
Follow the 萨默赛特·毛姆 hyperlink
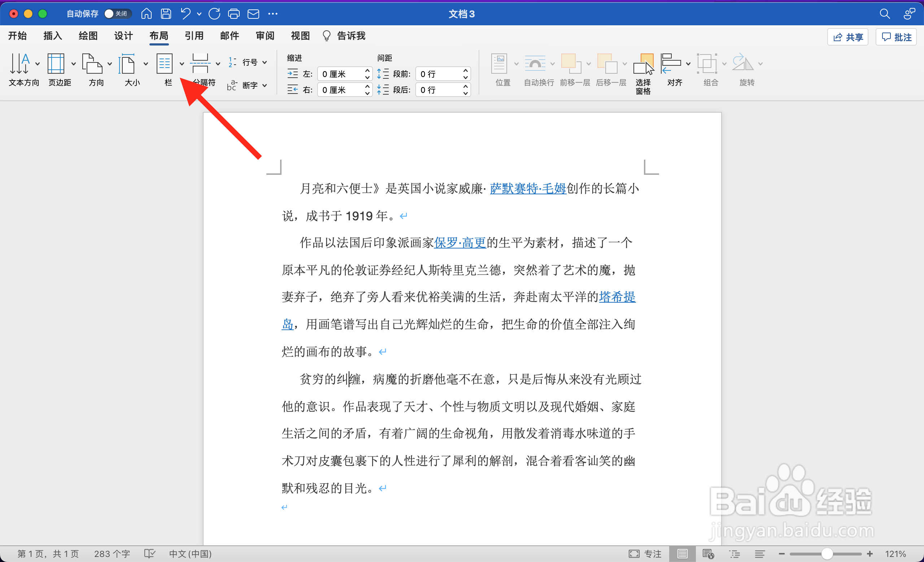click(x=528, y=188)
